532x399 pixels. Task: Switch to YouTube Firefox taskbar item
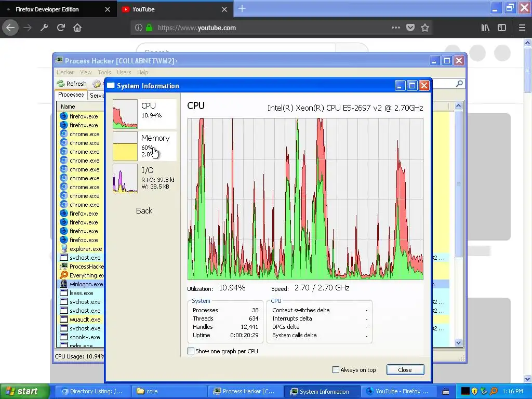tap(398, 391)
